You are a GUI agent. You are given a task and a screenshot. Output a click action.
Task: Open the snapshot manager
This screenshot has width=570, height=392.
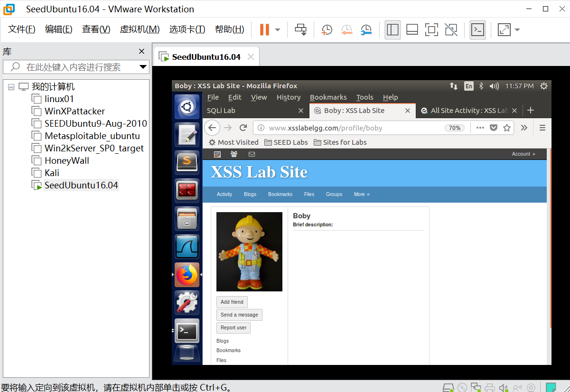click(366, 29)
